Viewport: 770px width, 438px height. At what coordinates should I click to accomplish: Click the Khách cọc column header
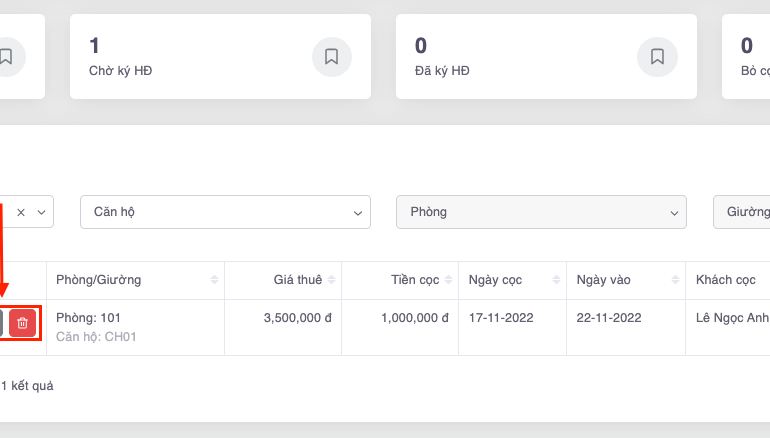click(726, 280)
